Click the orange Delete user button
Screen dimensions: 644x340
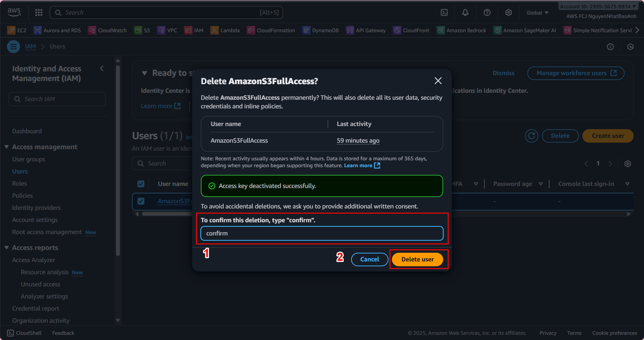[x=418, y=259]
